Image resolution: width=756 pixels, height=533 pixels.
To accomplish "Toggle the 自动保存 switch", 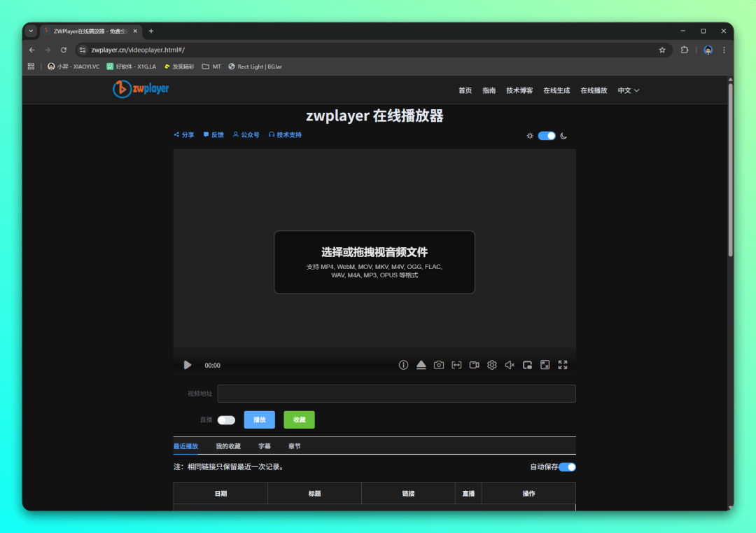I will pos(568,467).
